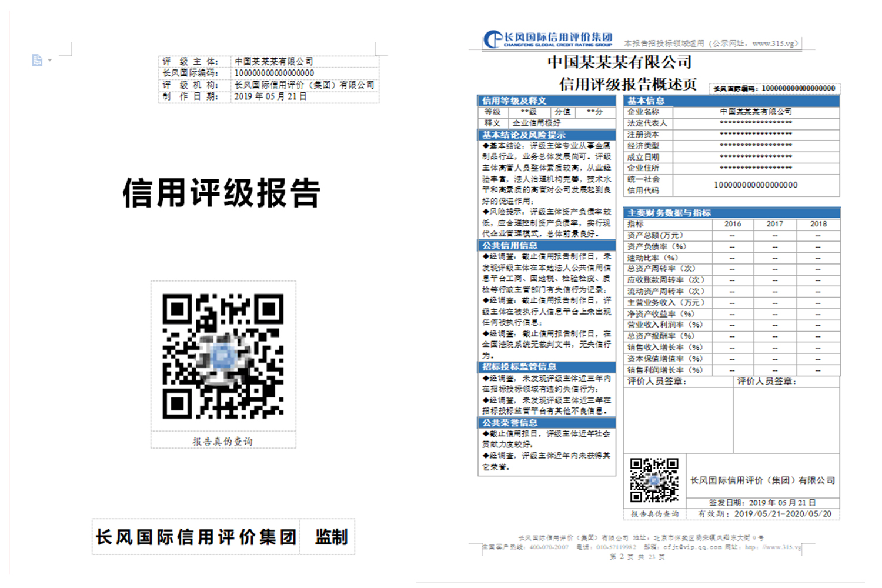Click the 有效期 2019/05/21-2020/05/20 line
Screen dimensions: 882x588
point(764,514)
